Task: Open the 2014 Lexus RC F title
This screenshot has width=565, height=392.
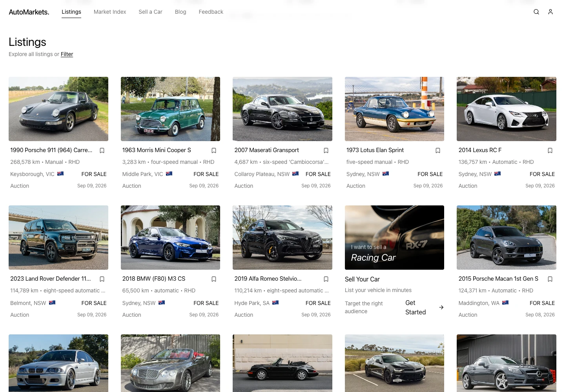Action: (x=480, y=150)
